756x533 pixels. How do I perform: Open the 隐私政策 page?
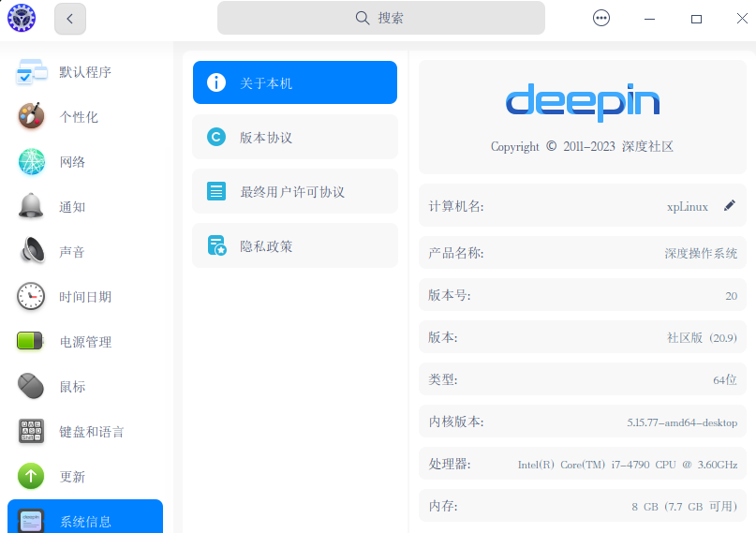point(294,245)
